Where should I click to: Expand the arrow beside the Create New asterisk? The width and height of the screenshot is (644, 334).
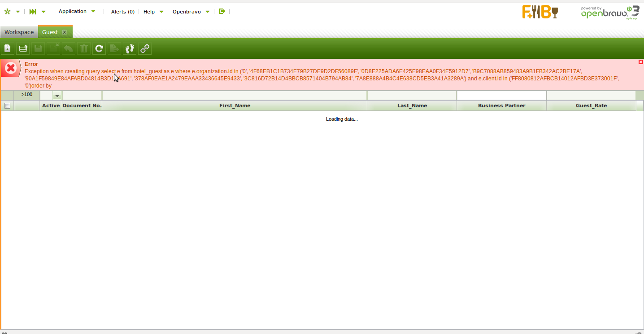(18, 12)
